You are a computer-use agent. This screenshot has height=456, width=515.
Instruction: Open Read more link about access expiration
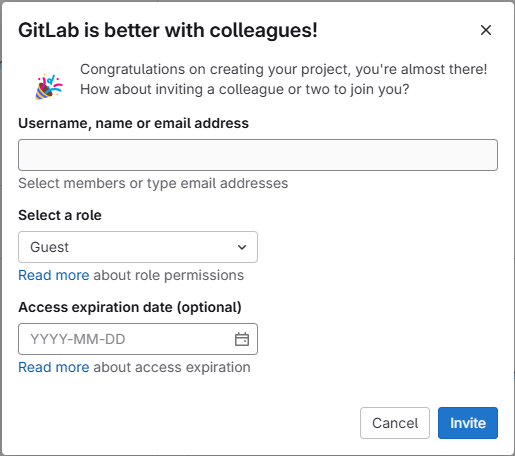pyautogui.click(x=54, y=367)
